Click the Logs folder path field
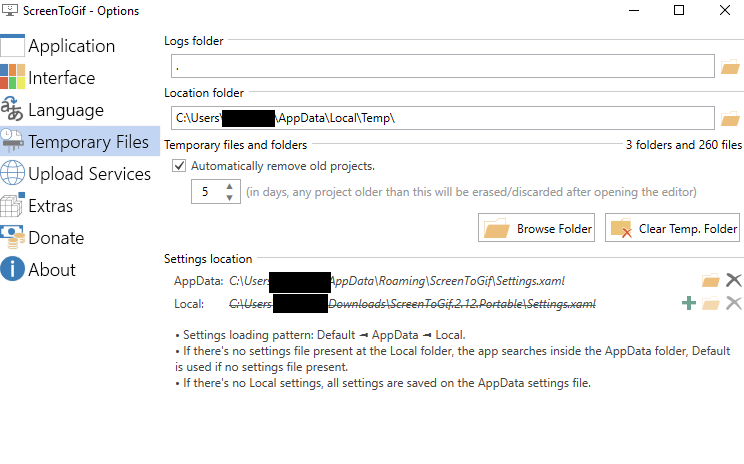 point(443,66)
